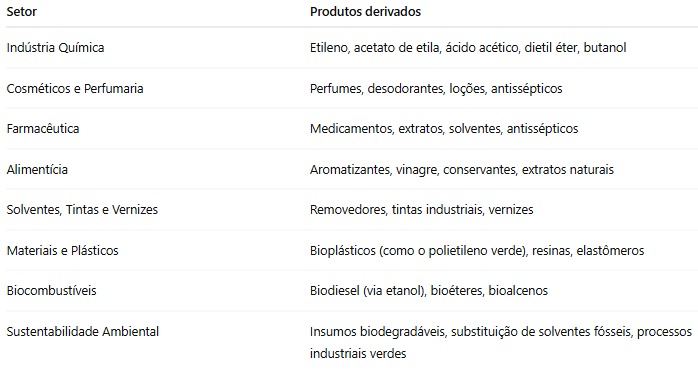The image size is (698, 371).
Task: Click the Etileno, acetato de etila text
Action: (374, 48)
